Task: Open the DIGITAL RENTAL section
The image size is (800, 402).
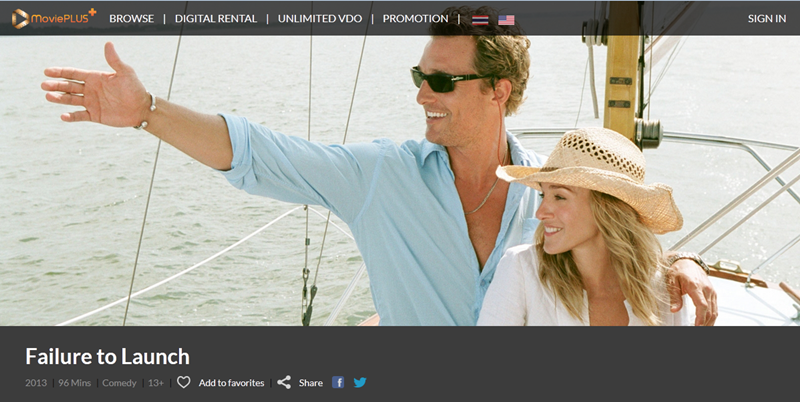Action: tap(216, 19)
